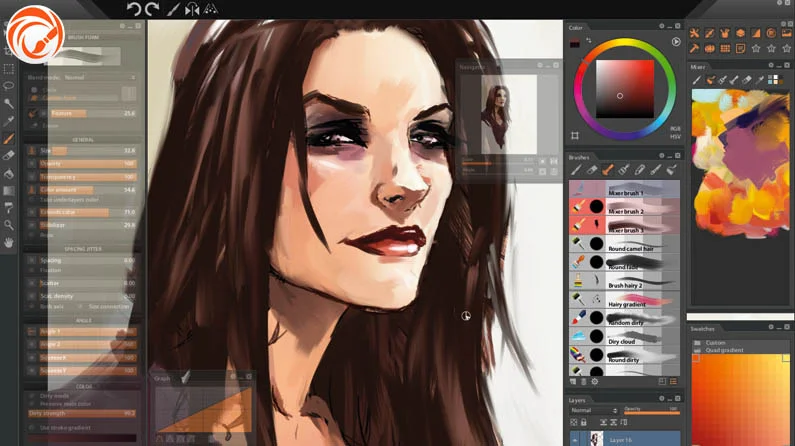795x446 pixels.
Task: Toggle the Dirty mode checkbox
Action: coord(31,396)
